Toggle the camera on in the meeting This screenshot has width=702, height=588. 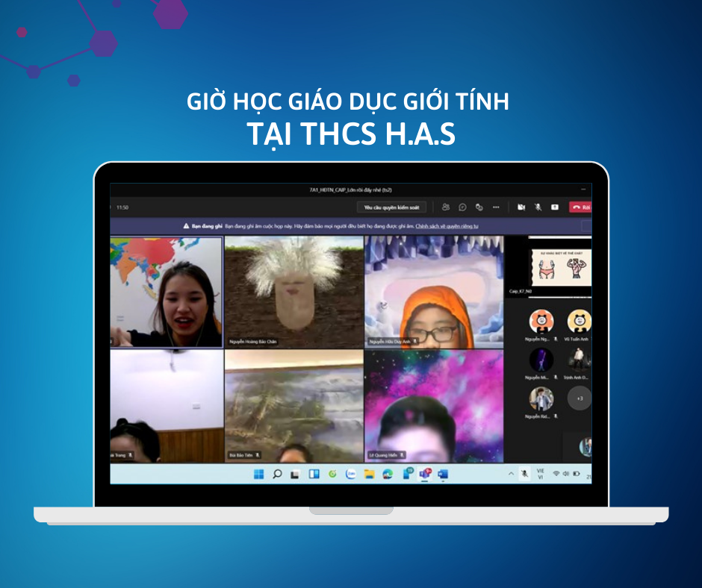click(x=521, y=207)
